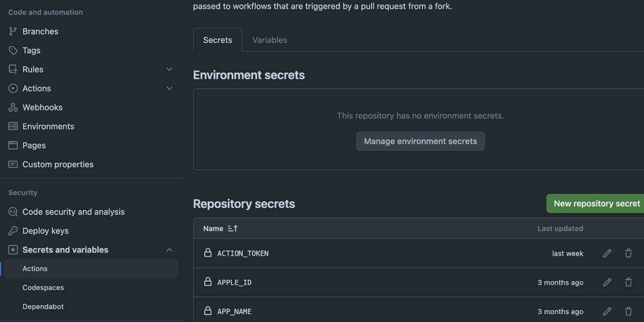Click the Webhooks icon in sidebar
This screenshot has width=644, height=322.
tap(13, 107)
